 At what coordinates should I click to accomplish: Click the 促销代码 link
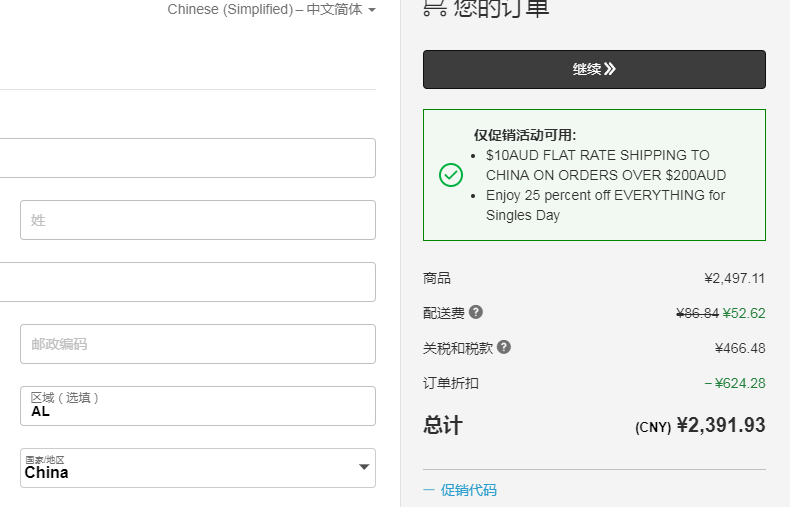pyautogui.click(x=468, y=490)
